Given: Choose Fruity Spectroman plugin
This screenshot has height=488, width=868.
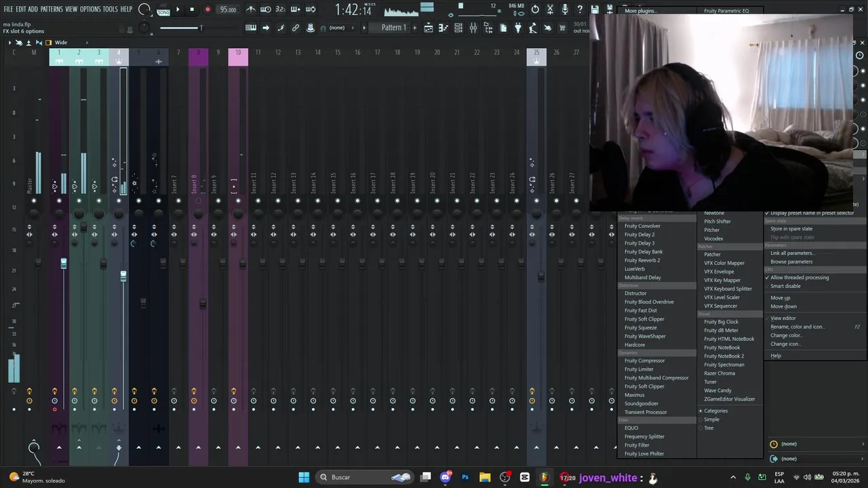Looking at the screenshot, I should (724, 365).
